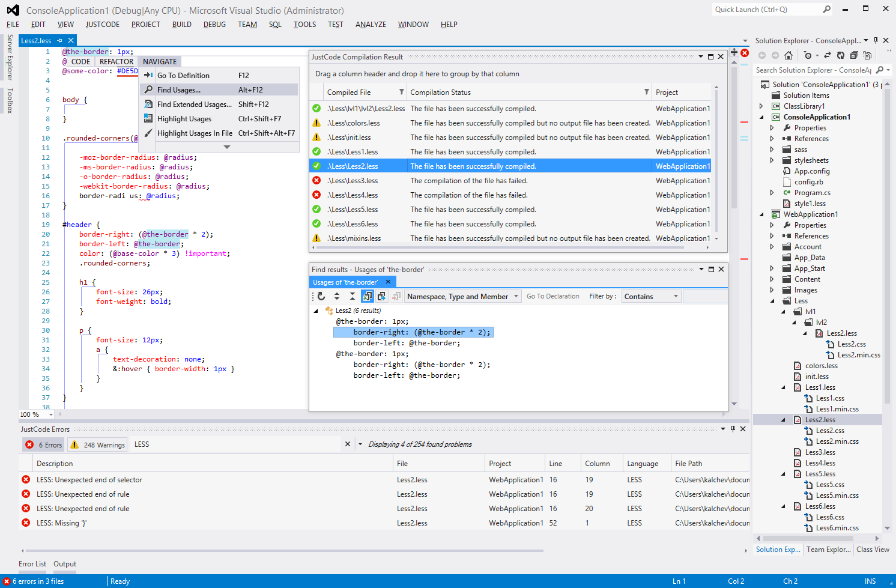896x588 pixels.
Task: Click the expand all results arrows icon
Action: (337, 296)
